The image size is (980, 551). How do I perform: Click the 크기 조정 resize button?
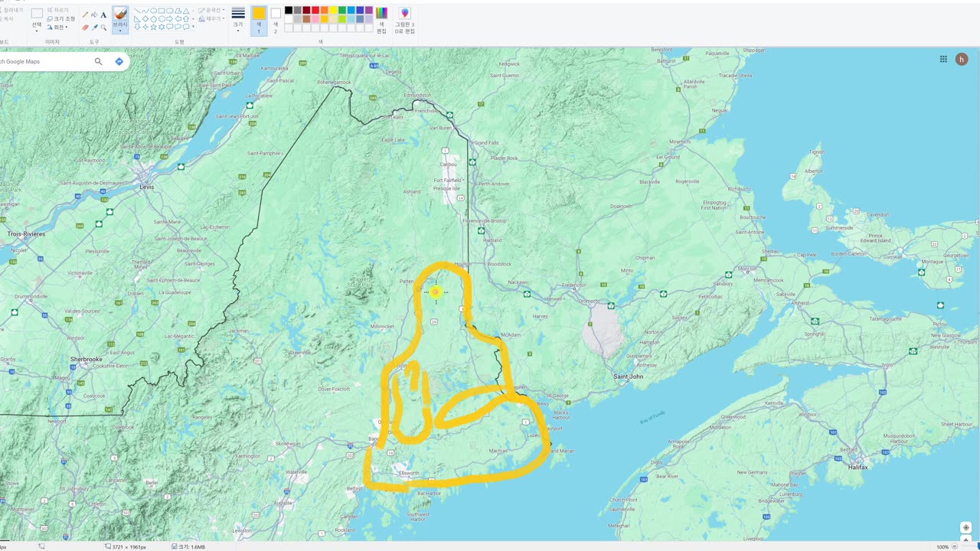[61, 18]
